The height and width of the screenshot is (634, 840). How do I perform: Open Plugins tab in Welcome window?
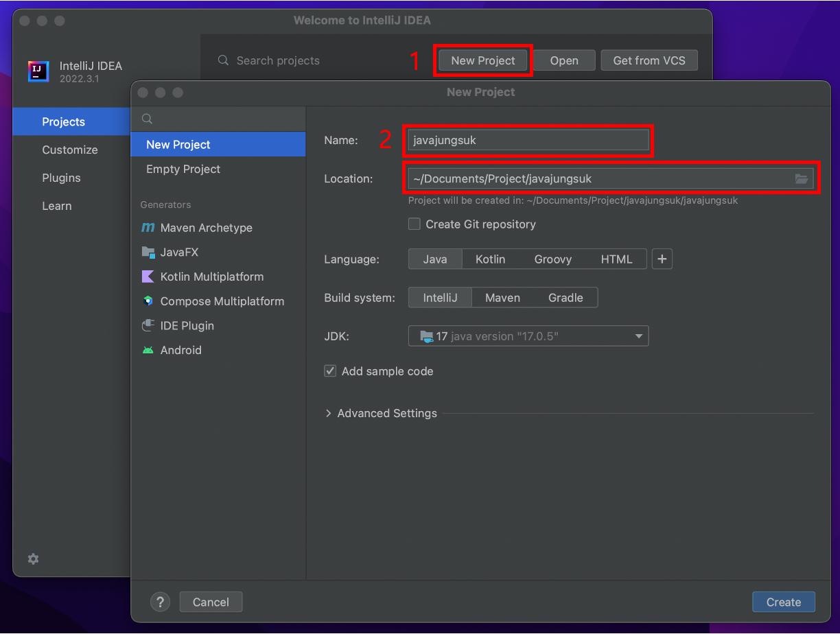point(72,178)
